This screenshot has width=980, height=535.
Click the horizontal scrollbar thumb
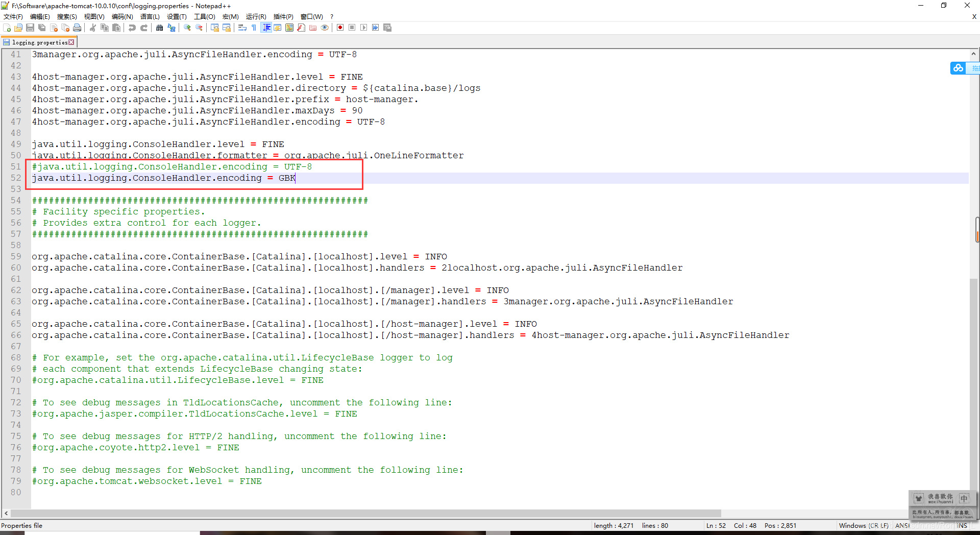click(x=366, y=514)
